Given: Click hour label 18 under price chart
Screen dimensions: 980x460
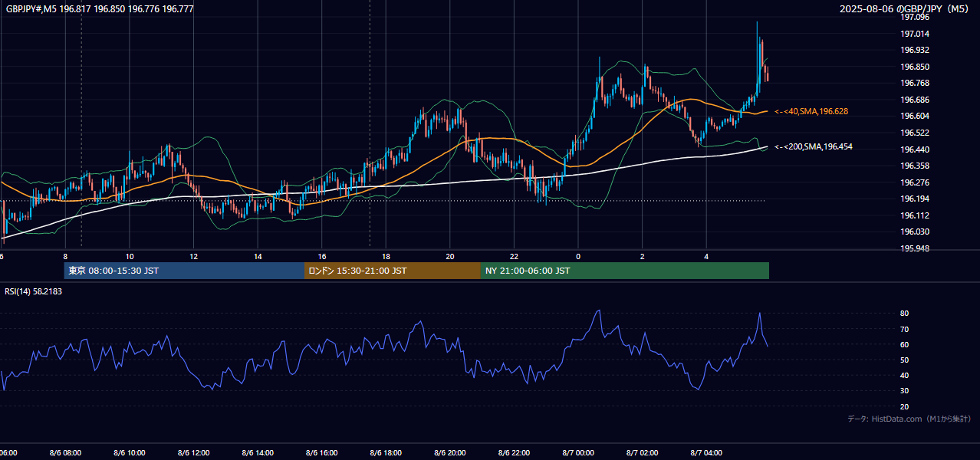Looking at the screenshot, I should pyautogui.click(x=386, y=256).
